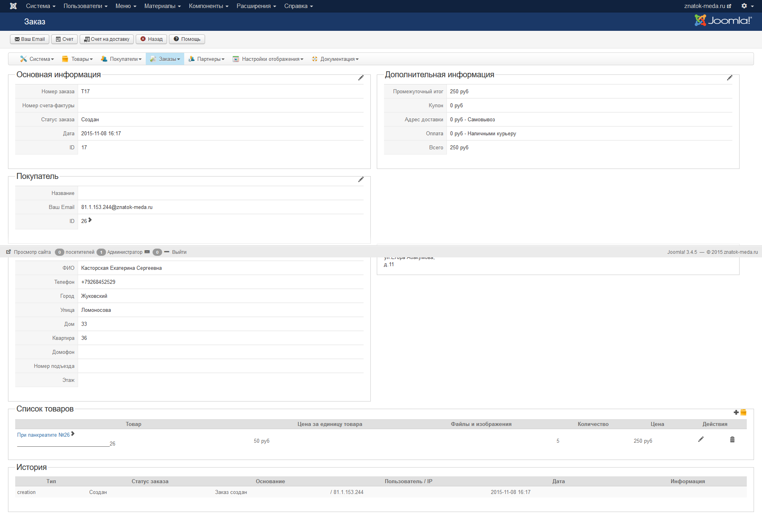762x532 pixels.
Task: Open arrow next to buyer ID 26
Action: pyautogui.click(x=90, y=220)
